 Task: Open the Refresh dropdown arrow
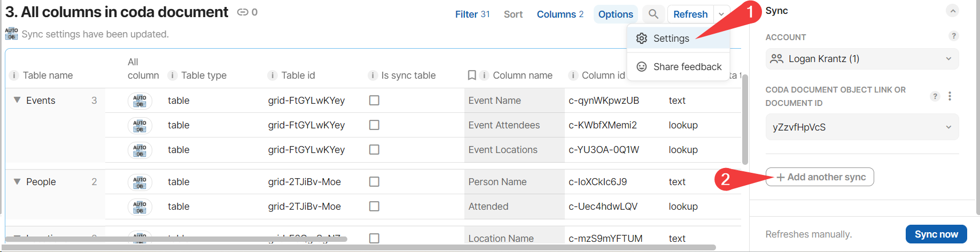tap(721, 14)
